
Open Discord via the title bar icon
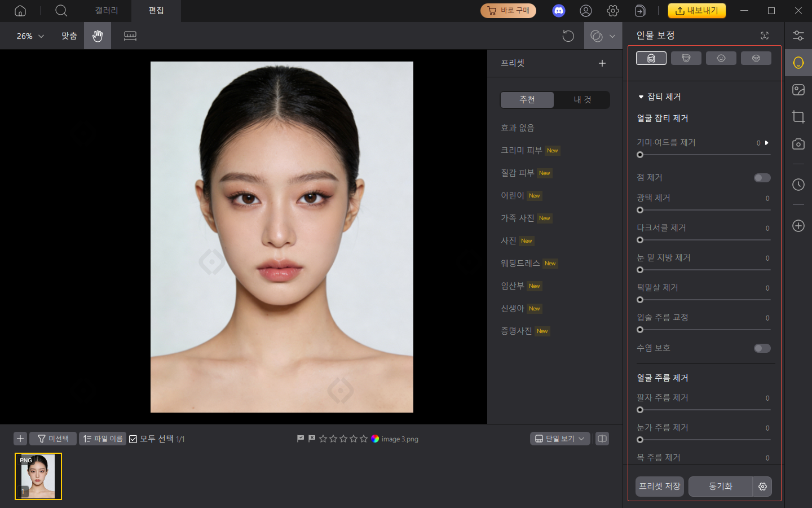(x=558, y=10)
